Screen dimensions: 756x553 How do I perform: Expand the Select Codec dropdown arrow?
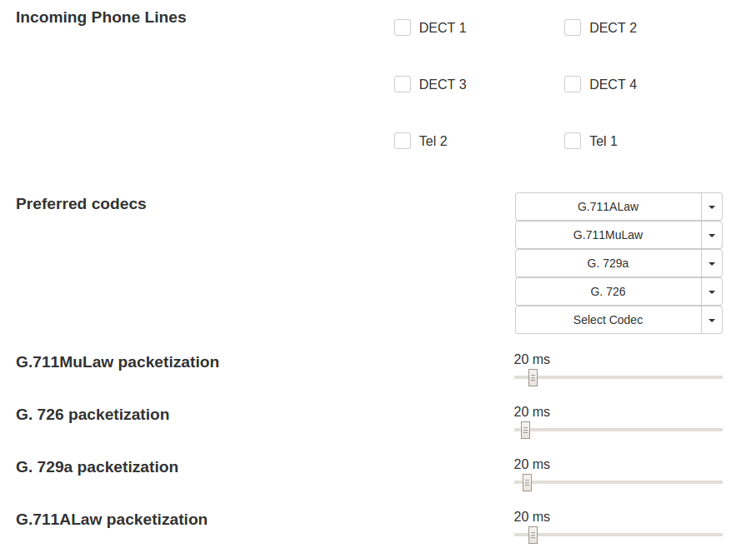tap(712, 320)
